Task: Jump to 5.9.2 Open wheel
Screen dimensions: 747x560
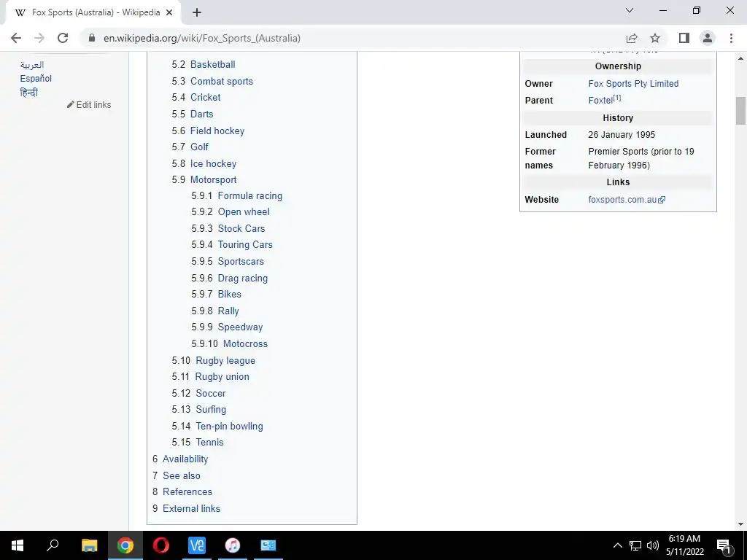Action: pyautogui.click(x=244, y=212)
